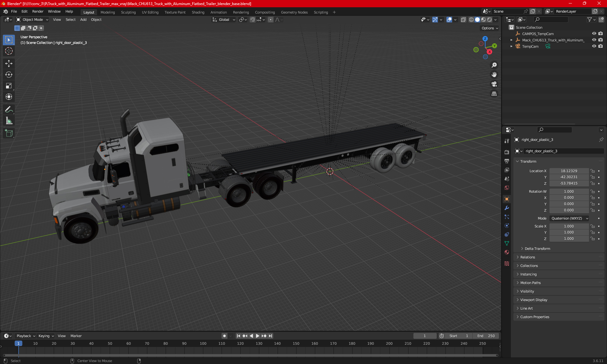Switch to rendered shading mode
This screenshot has width=607, height=364.
coord(489,20)
